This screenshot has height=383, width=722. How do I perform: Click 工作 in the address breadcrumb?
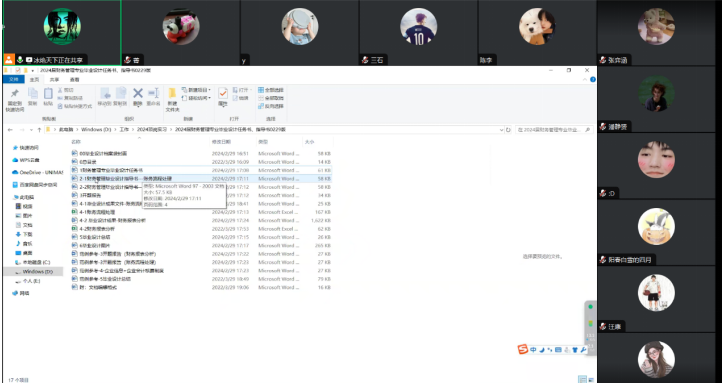[124, 130]
